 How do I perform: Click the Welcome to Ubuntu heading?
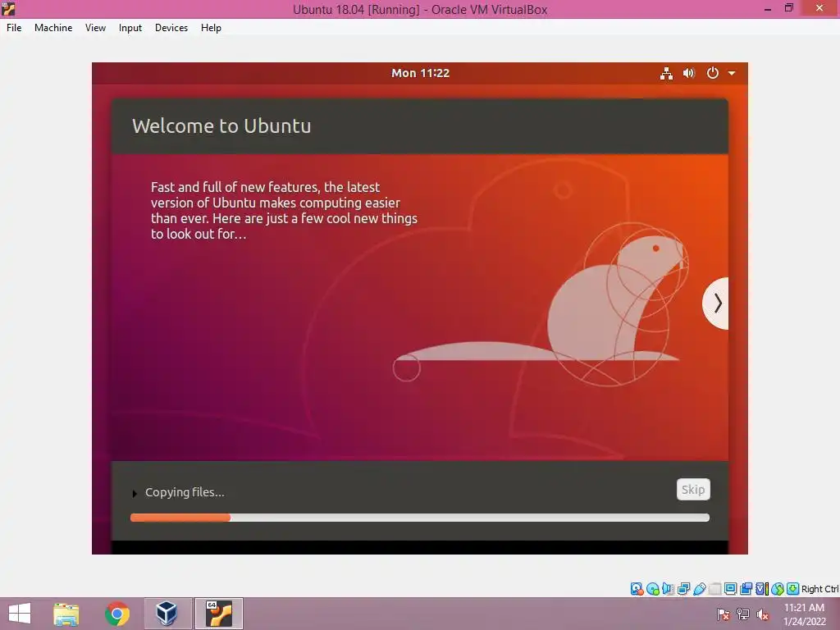click(x=221, y=126)
